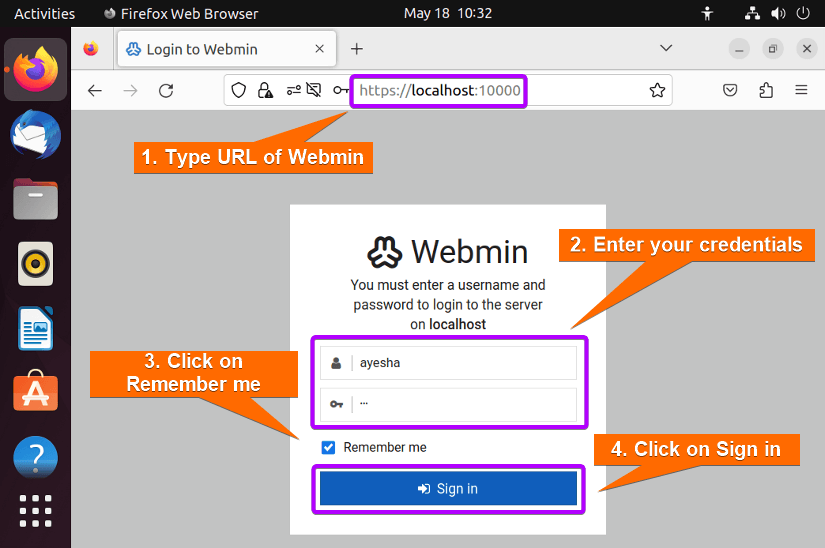The height and width of the screenshot is (548, 825).
Task: Show Applications grid in the dock
Action: coord(36,511)
